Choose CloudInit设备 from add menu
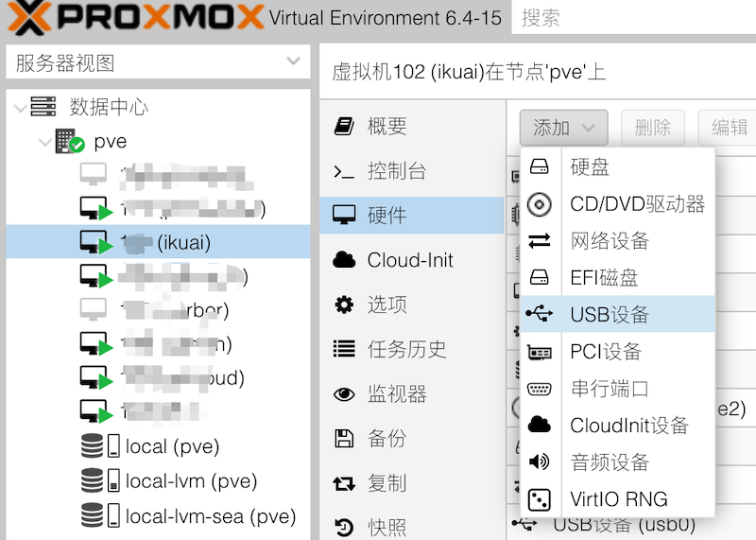The width and height of the screenshot is (756, 540). [618, 426]
